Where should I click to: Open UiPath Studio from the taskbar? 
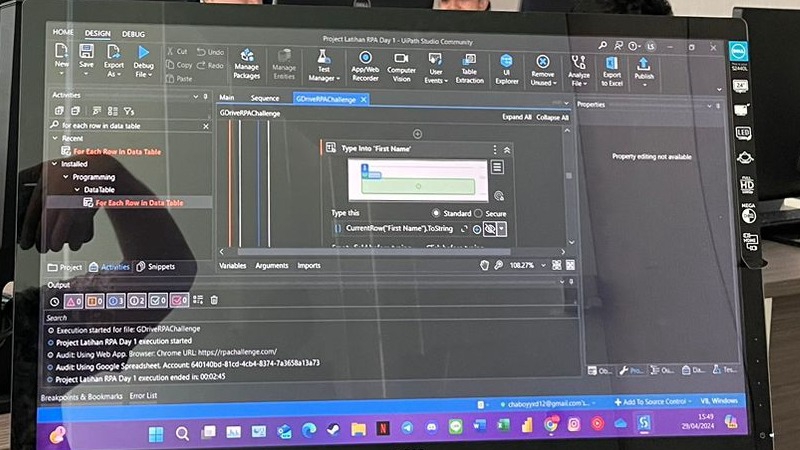tap(644, 423)
